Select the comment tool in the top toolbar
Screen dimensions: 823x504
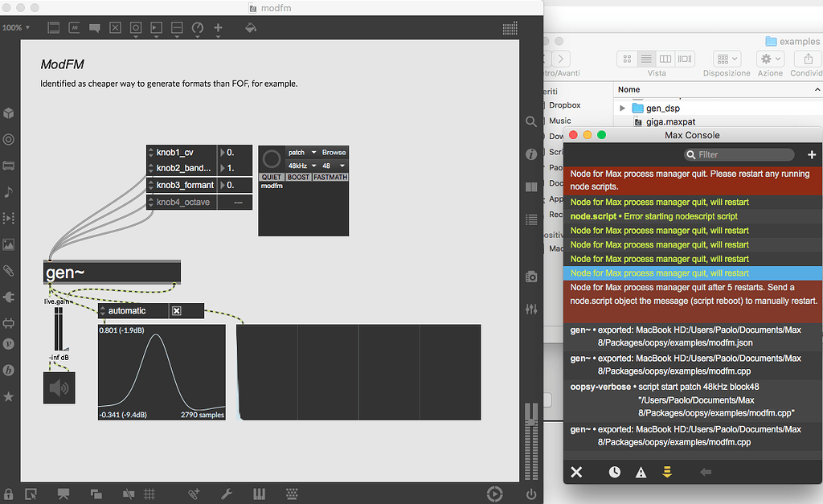coord(94,27)
